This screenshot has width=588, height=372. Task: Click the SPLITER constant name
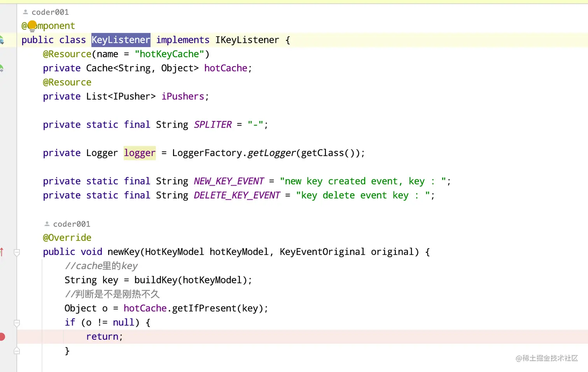[213, 125]
